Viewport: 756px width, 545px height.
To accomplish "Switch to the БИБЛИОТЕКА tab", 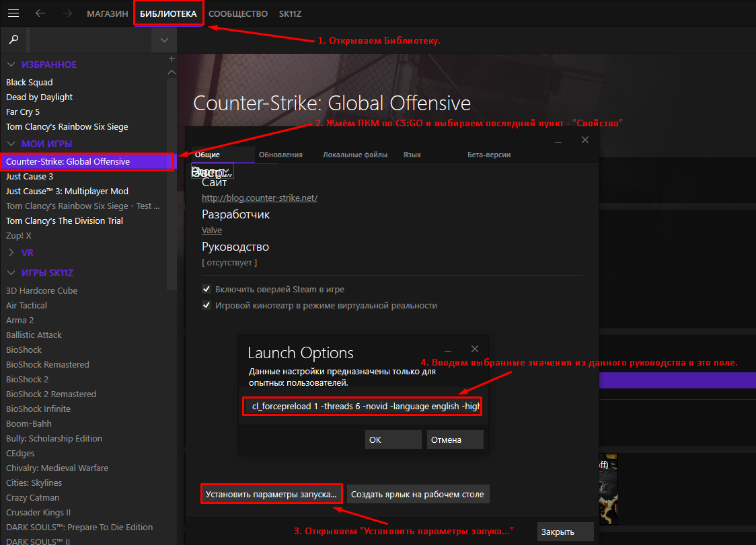I will tap(168, 14).
